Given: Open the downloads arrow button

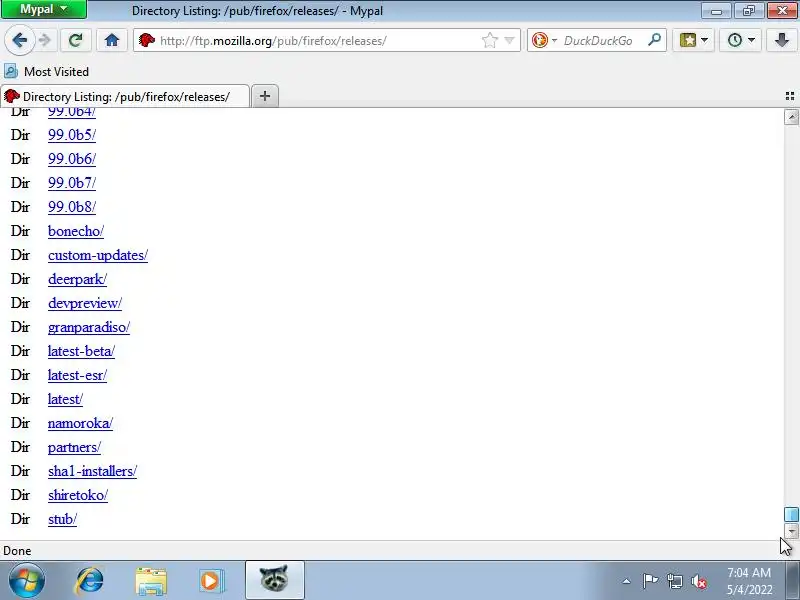Looking at the screenshot, I should click(782, 40).
